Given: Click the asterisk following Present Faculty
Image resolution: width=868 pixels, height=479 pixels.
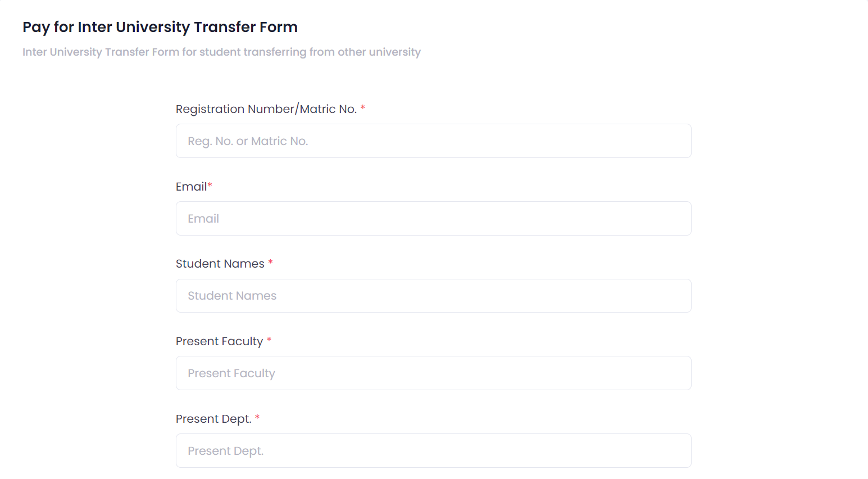Looking at the screenshot, I should click(269, 341).
